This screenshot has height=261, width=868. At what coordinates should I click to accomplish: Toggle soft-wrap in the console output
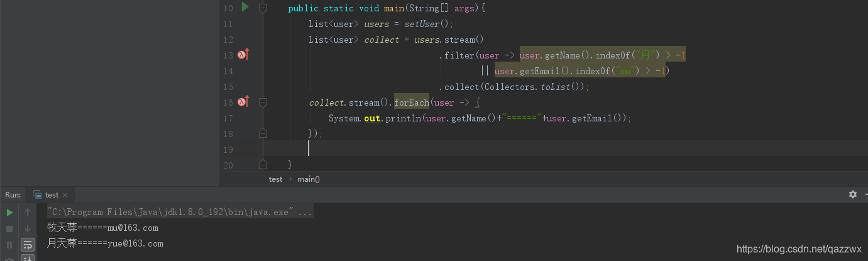[x=28, y=244]
